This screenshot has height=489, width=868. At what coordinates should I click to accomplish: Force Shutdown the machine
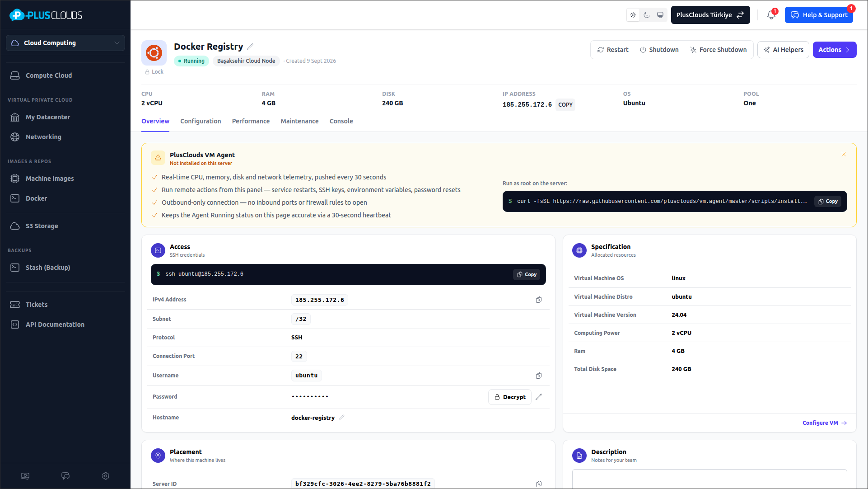[x=718, y=50]
